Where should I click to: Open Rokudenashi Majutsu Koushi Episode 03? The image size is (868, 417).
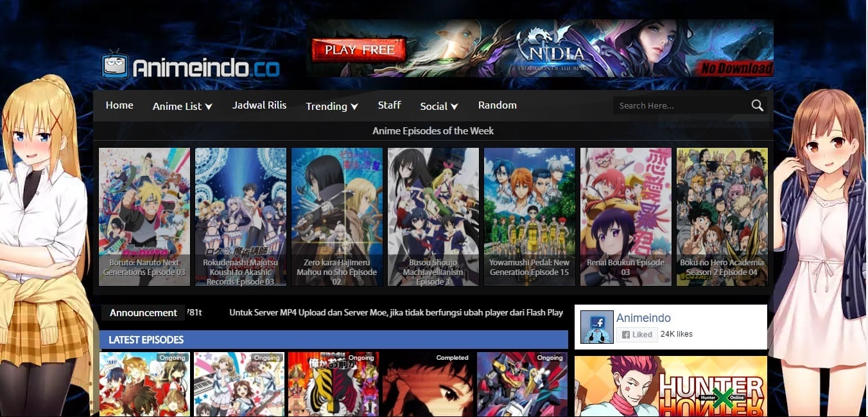tap(241, 217)
